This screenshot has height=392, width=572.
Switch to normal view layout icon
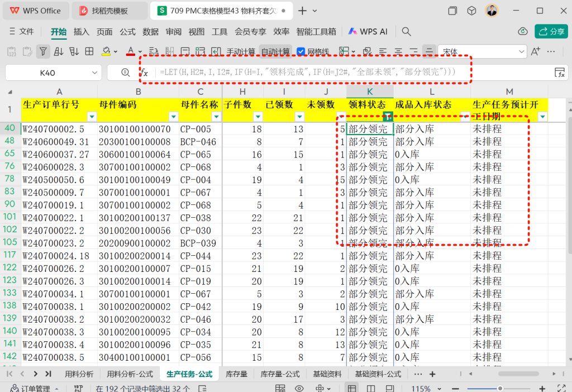coord(352,388)
